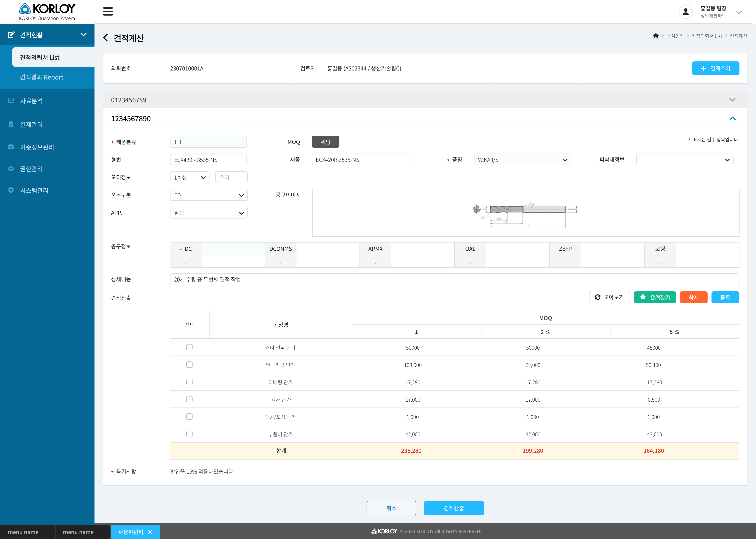Click the 모아보기 refresh button

click(x=609, y=297)
